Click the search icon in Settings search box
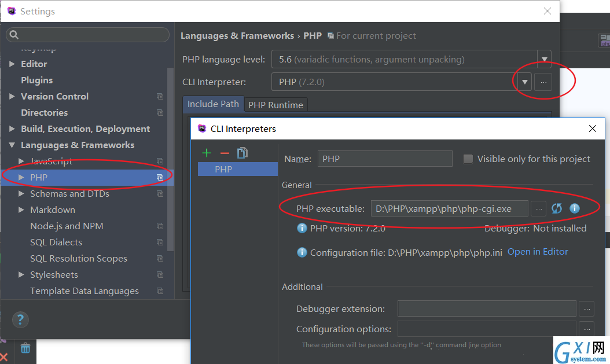 click(14, 35)
